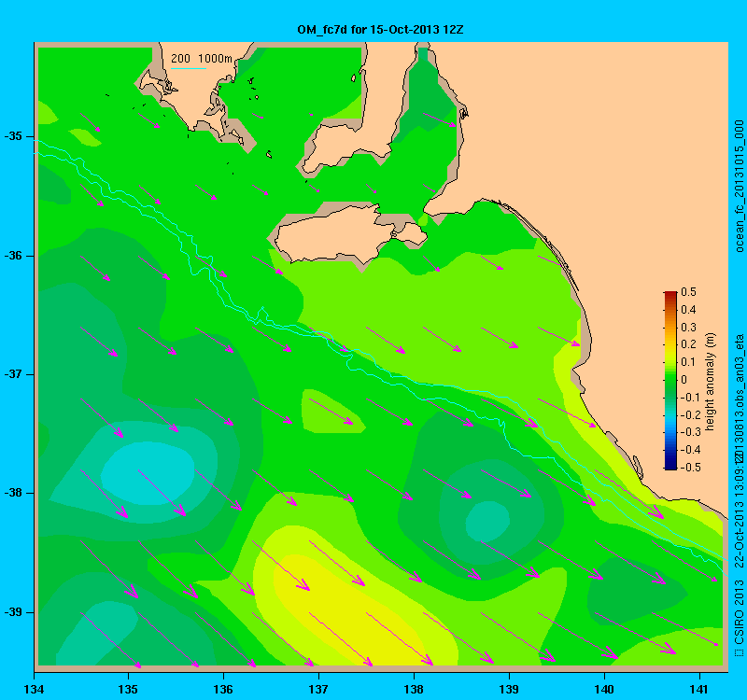This screenshot has width=747, height=700.
Task: Click the "0.1" color bar value
Action: [x=688, y=362]
